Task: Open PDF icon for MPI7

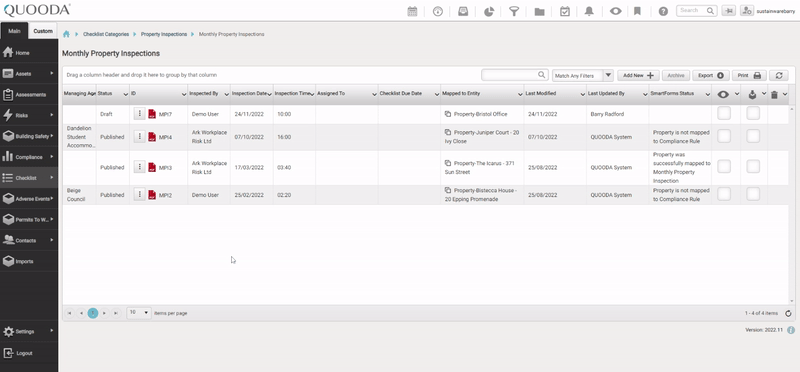Action: (152, 114)
